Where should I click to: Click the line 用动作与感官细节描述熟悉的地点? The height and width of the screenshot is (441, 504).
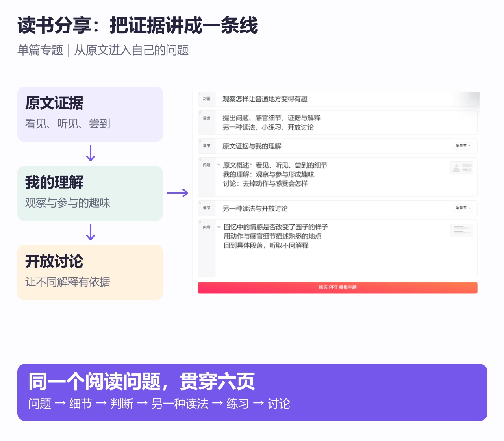coord(272,236)
